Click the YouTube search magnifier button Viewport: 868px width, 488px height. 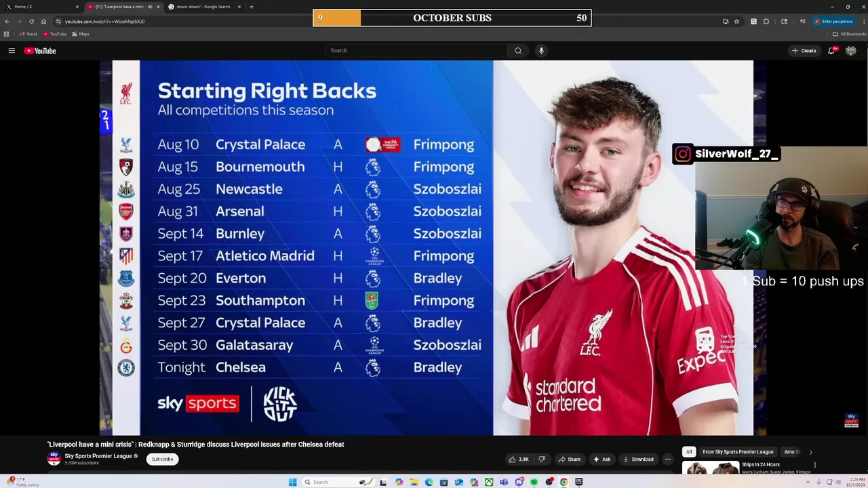point(518,50)
